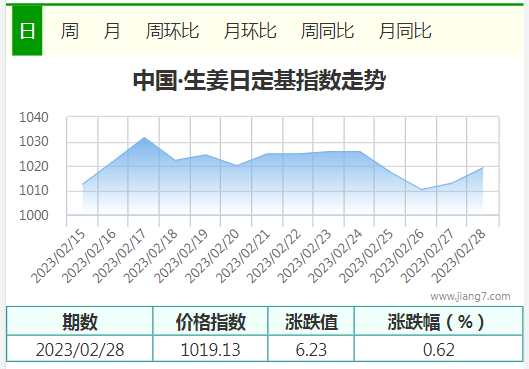Switch to the 周 weekly tab
The height and width of the screenshot is (369, 529).
coord(69,31)
